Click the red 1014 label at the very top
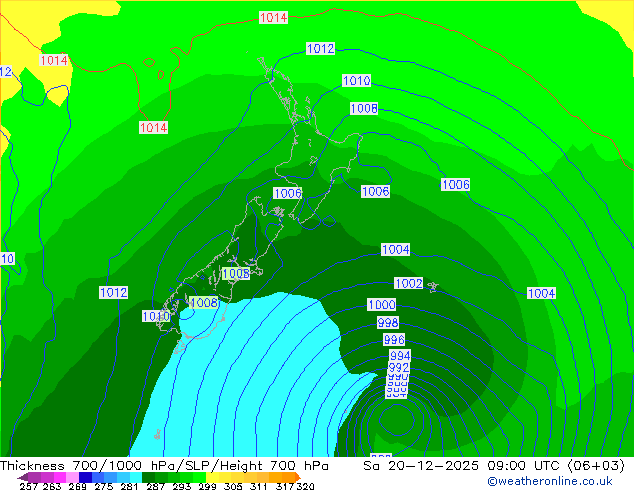 pyautogui.click(x=273, y=17)
